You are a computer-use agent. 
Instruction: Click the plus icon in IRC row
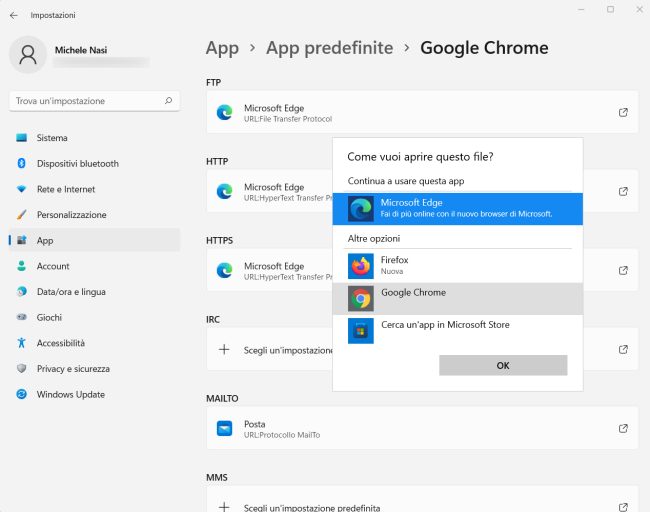point(224,349)
